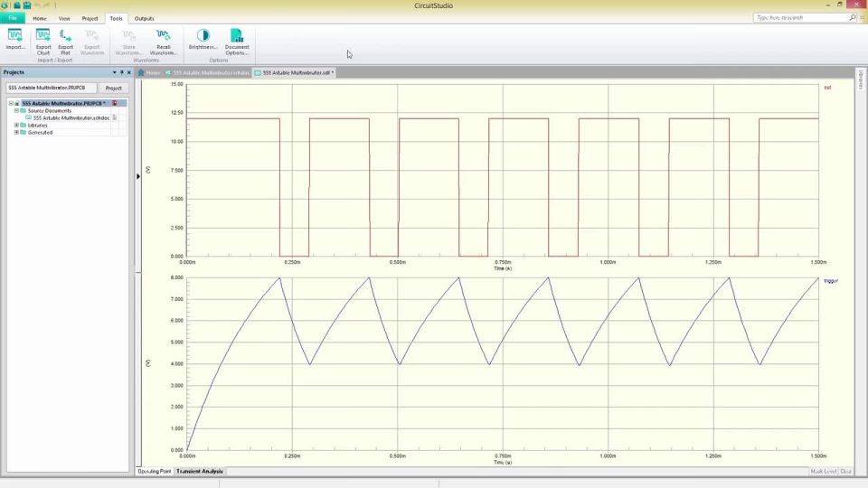Switch to the Operating Point tab
868x488 pixels.
point(155,472)
